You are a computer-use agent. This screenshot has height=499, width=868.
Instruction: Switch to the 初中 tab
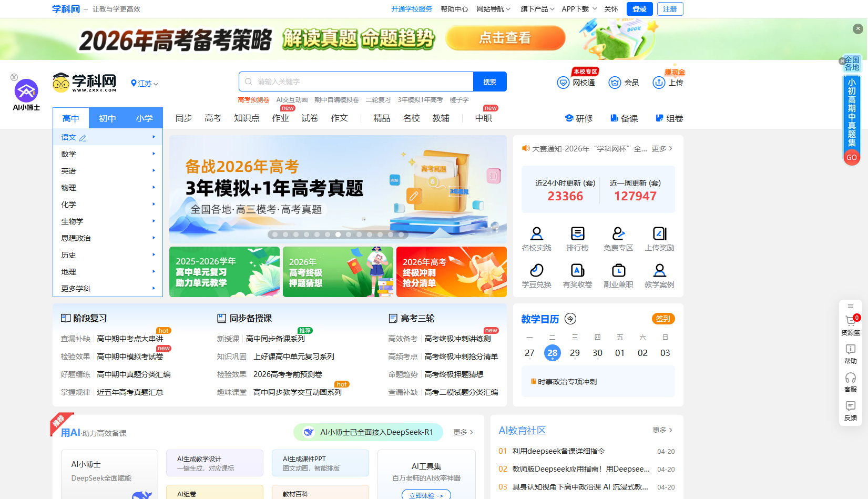pyautogui.click(x=108, y=118)
